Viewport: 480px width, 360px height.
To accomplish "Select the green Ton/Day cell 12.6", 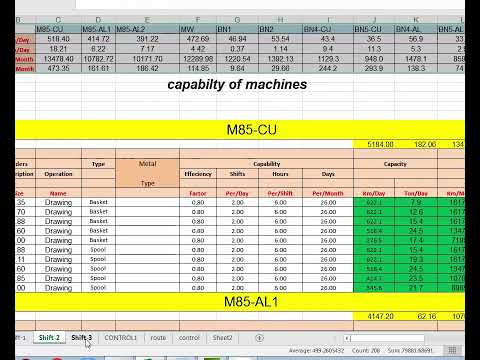I will click(416, 212).
